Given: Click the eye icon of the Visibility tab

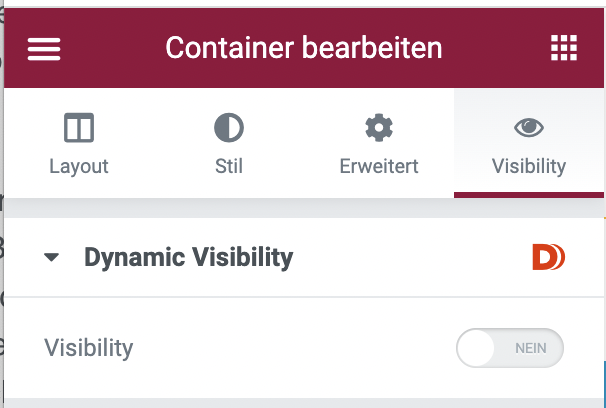Looking at the screenshot, I should click(529, 128).
